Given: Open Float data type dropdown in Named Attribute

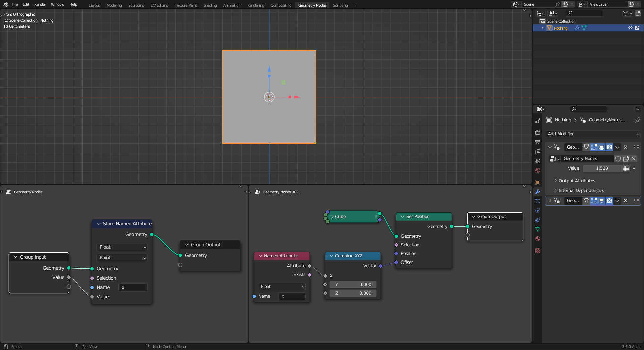Looking at the screenshot, I should point(282,287).
